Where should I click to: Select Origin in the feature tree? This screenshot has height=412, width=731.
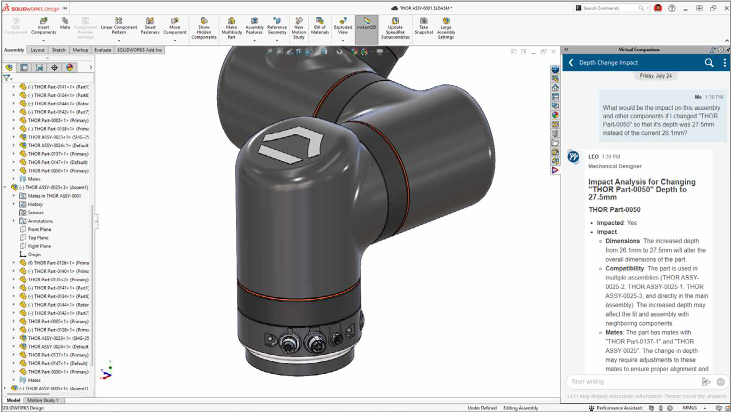pyautogui.click(x=34, y=254)
